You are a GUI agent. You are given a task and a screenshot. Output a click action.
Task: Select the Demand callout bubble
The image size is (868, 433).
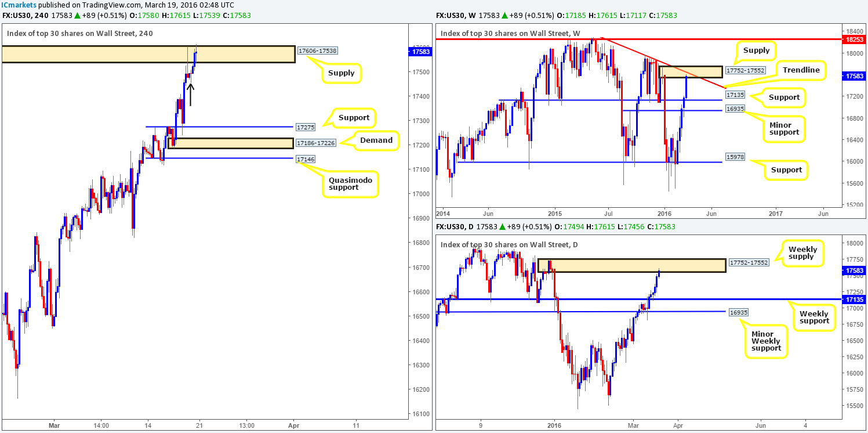[377, 140]
